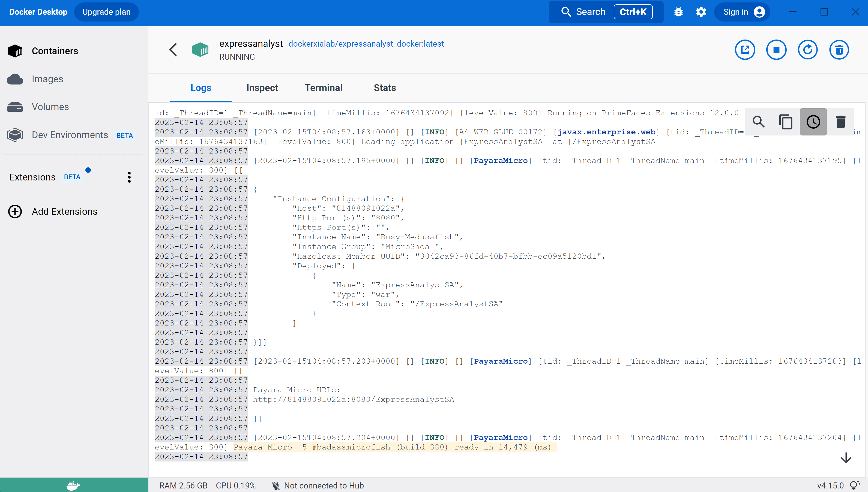
Task: Open Docker Desktop settings gear
Action: pyautogui.click(x=701, y=12)
